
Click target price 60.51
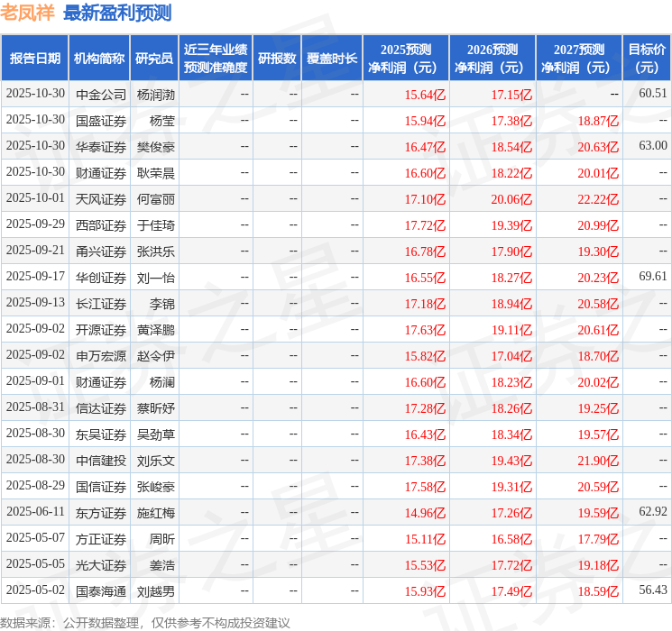point(653,94)
